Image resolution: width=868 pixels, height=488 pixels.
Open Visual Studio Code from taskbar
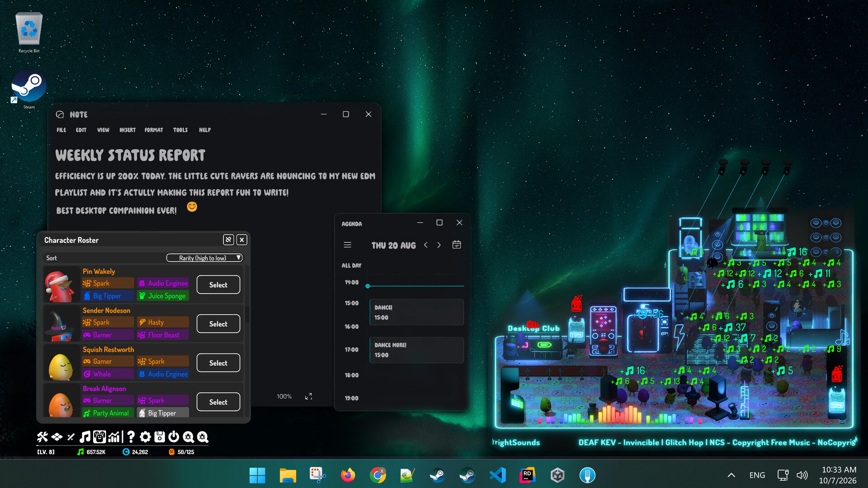[x=497, y=475]
